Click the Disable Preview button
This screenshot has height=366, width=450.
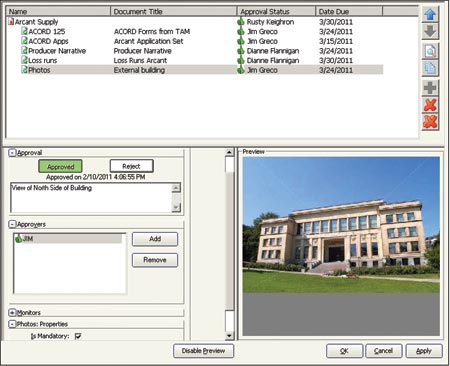pos(203,351)
